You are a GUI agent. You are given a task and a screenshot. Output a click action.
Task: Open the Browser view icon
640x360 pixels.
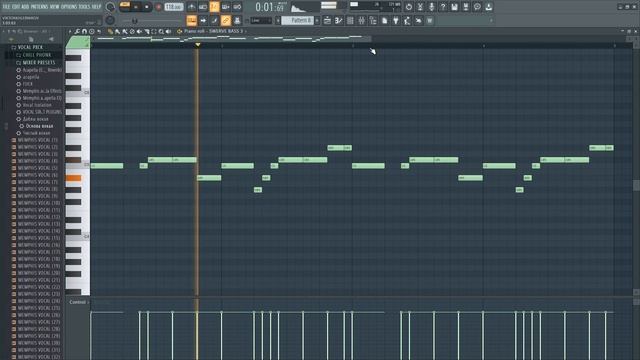[x=373, y=20]
